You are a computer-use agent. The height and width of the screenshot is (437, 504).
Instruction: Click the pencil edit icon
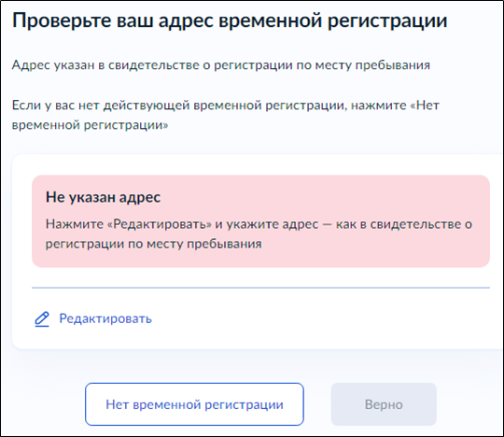point(42,319)
